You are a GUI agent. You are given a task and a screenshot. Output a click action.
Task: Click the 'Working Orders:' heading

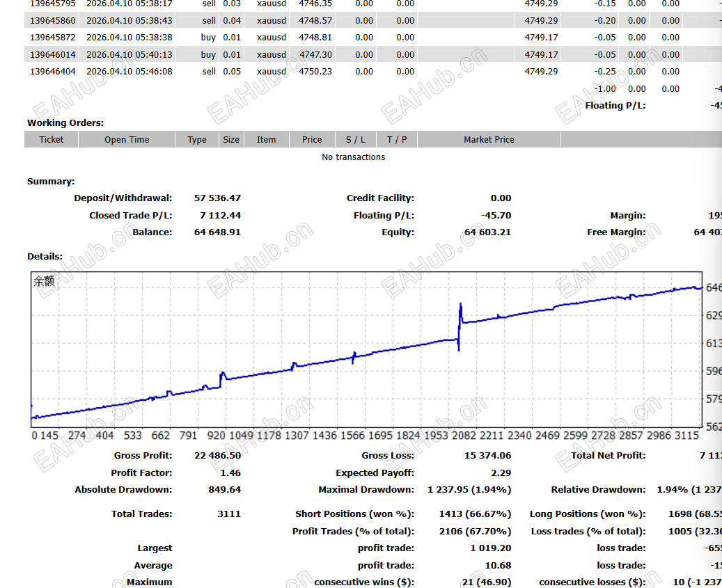tap(65, 123)
